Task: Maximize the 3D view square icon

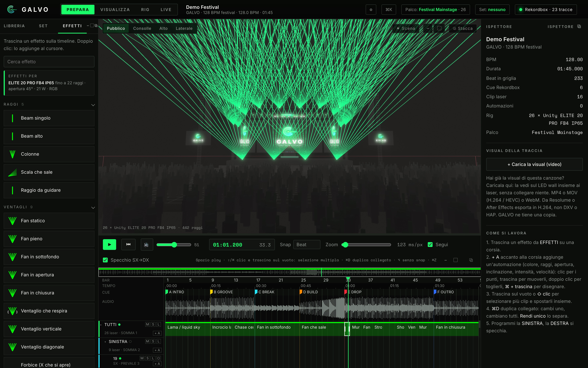Action: click(439, 29)
